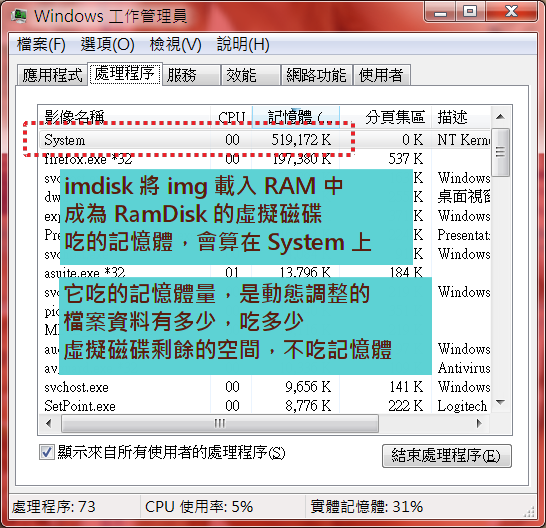Click the window resize grip corner
This screenshot has height=528, width=546.
coord(530,512)
